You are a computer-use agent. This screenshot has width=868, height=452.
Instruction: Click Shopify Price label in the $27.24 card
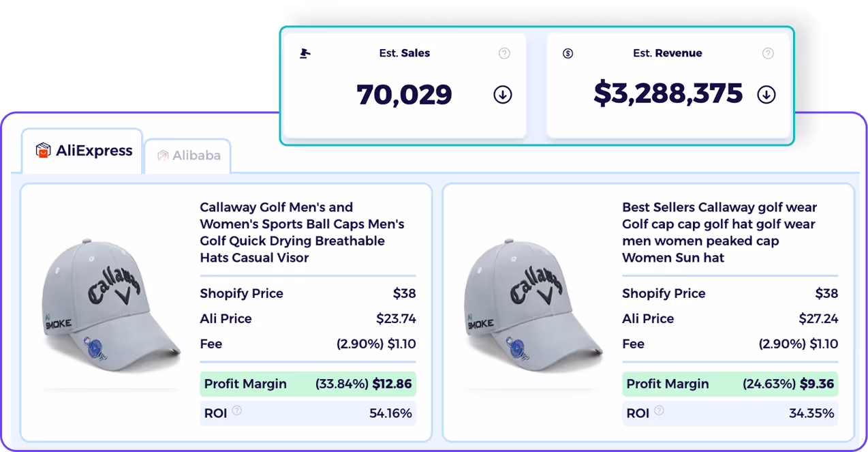pos(664,294)
